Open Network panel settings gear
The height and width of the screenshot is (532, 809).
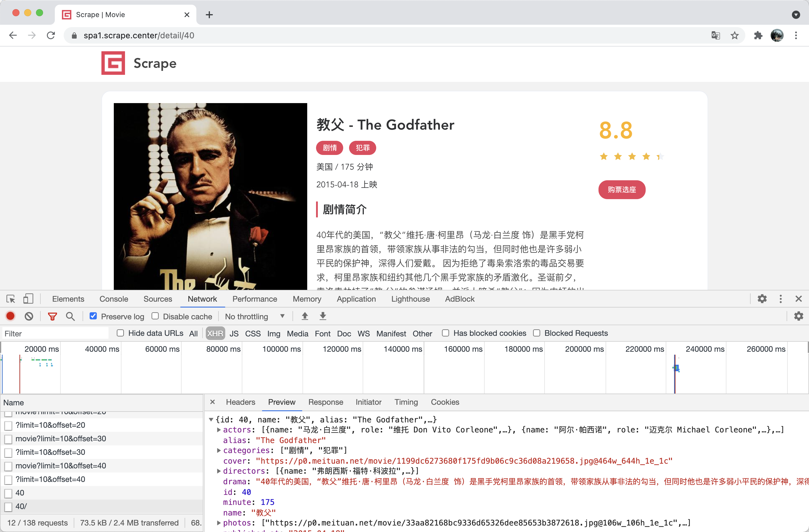[798, 316]
